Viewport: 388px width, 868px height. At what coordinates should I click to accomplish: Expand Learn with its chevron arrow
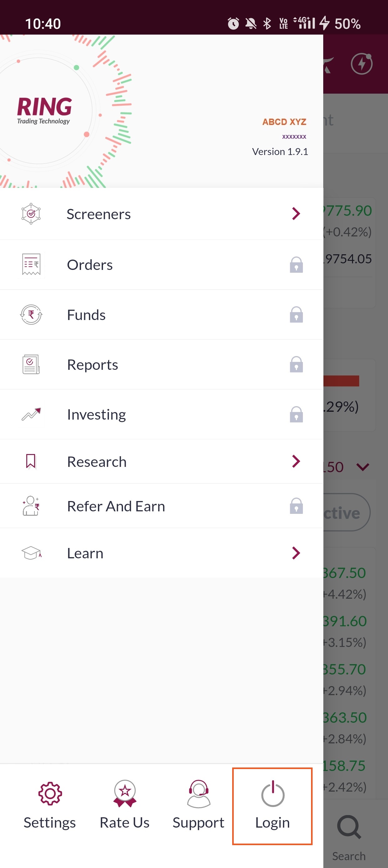pos(296,553)
